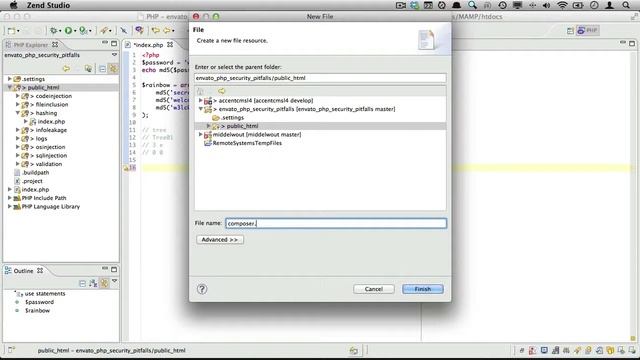Switch to the PHP Explorer tab
Screen dimensions: 640x360
point(31,45)
